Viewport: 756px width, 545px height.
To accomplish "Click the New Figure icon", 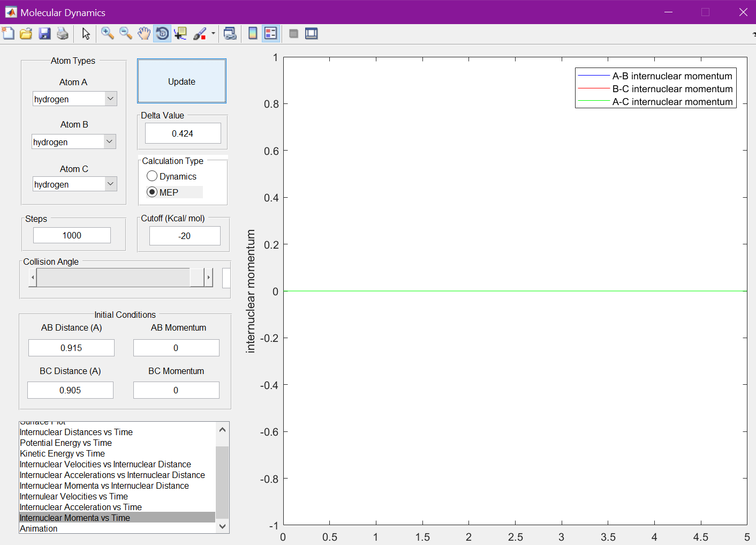I will coord(9,34).
